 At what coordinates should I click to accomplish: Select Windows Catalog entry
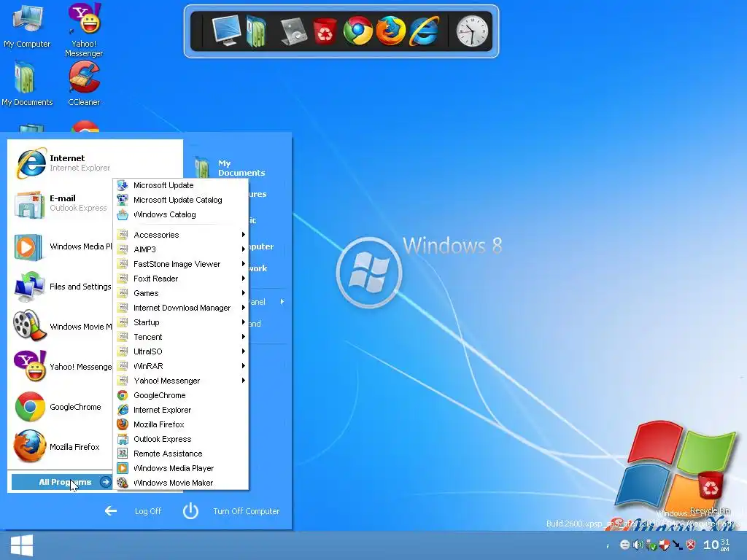[x=181, y=214]
